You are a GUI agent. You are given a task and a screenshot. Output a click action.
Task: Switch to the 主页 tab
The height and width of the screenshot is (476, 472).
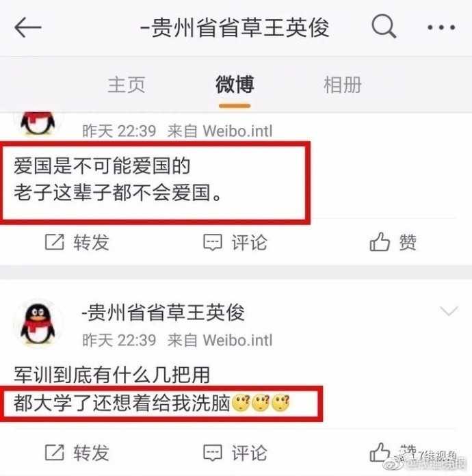127,85
